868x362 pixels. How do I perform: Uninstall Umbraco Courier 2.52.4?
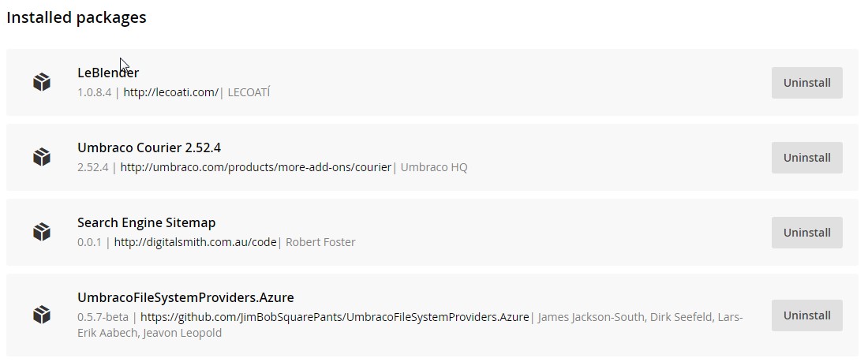pyautogui.click(x=806, y=158)
